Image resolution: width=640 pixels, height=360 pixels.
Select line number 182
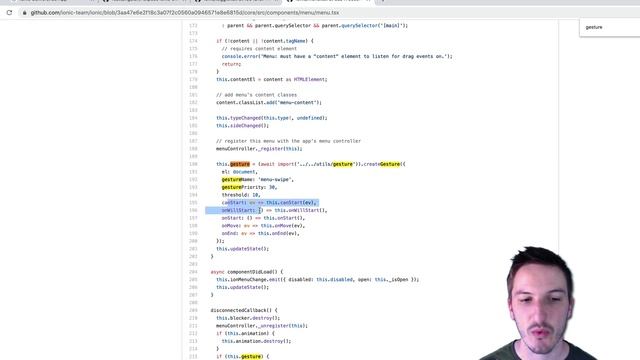point(193,102)
